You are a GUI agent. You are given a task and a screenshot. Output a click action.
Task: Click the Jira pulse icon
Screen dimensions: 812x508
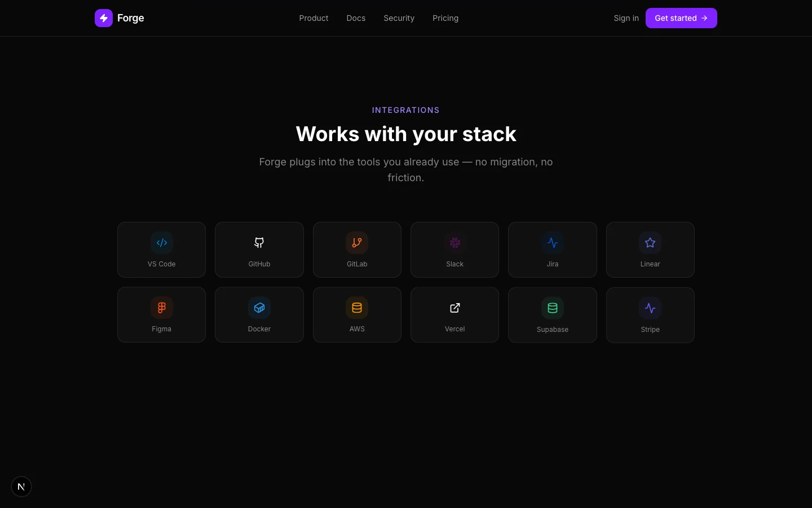click(553, 243)
